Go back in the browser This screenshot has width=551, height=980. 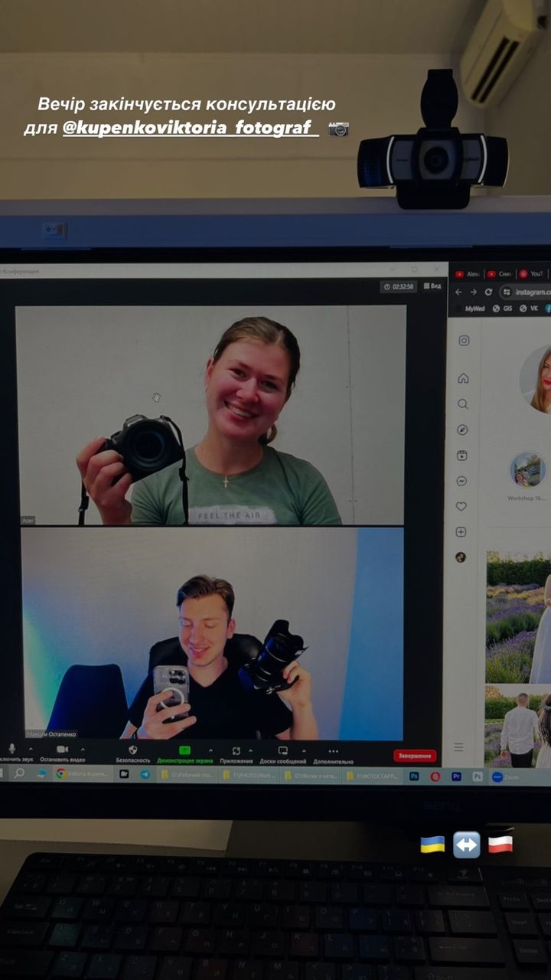point(458,292)
